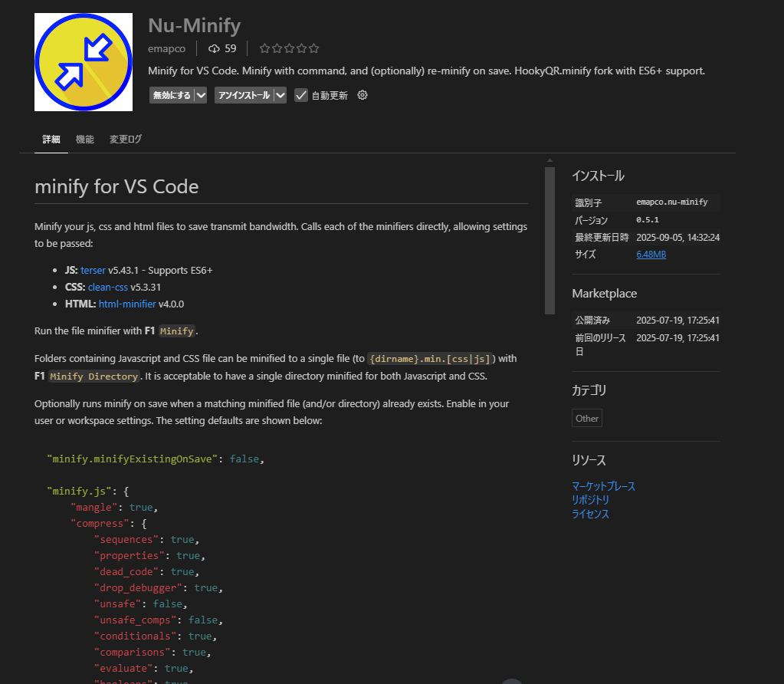Click the five-star rating row
The width and height of the screenshot is (784, 684).
pos(289,48)
